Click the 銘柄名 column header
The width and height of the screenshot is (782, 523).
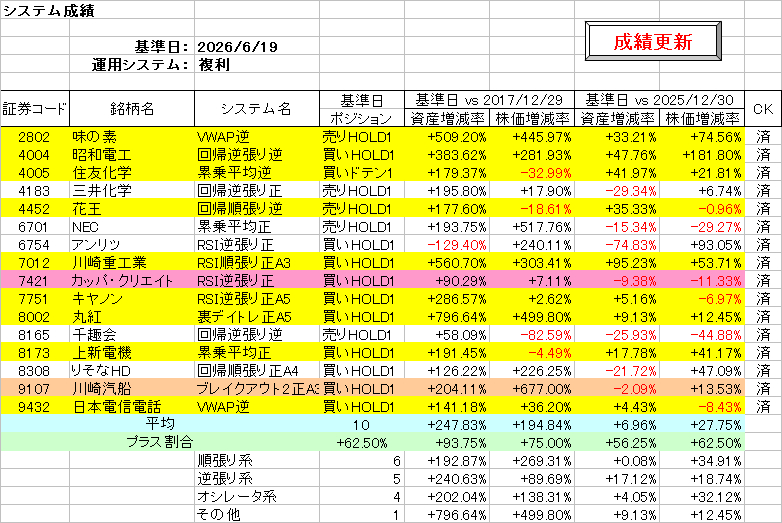(132, 109)
